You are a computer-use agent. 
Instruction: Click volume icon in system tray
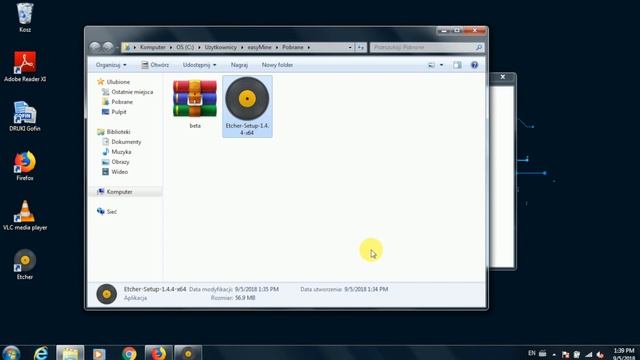tap(600, 354)
